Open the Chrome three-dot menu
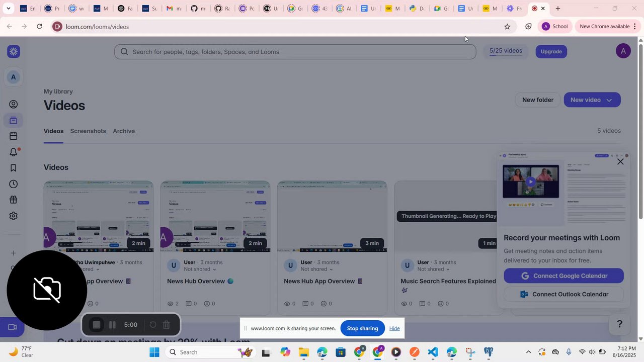The image size is (644, 362). pos(635,27)
